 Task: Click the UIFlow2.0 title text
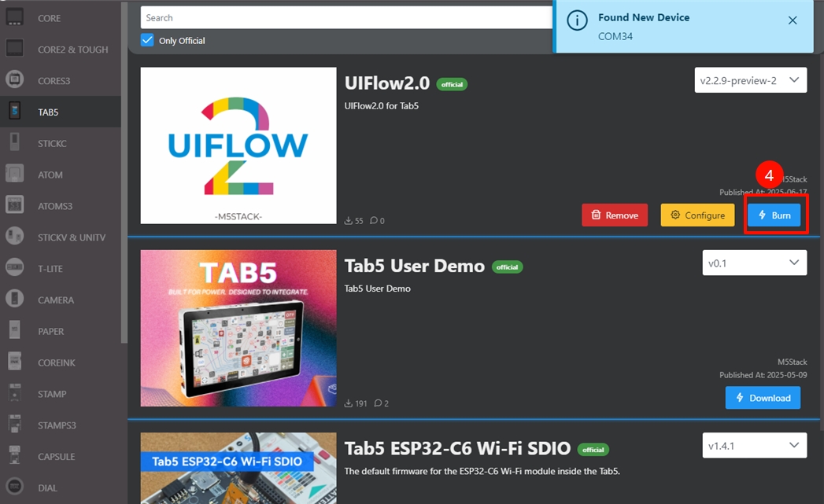[x=387, y=83]
